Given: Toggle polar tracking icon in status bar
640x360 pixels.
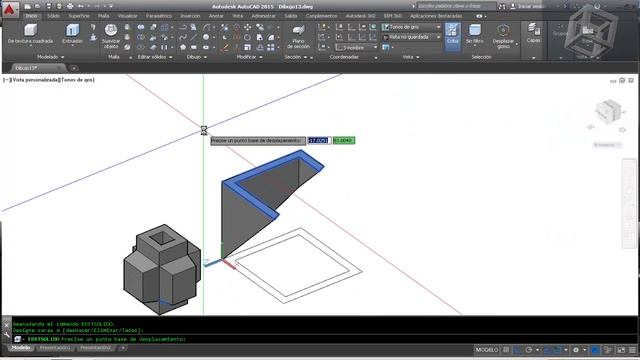Looking at the screenshot, I should coord(529,350).
